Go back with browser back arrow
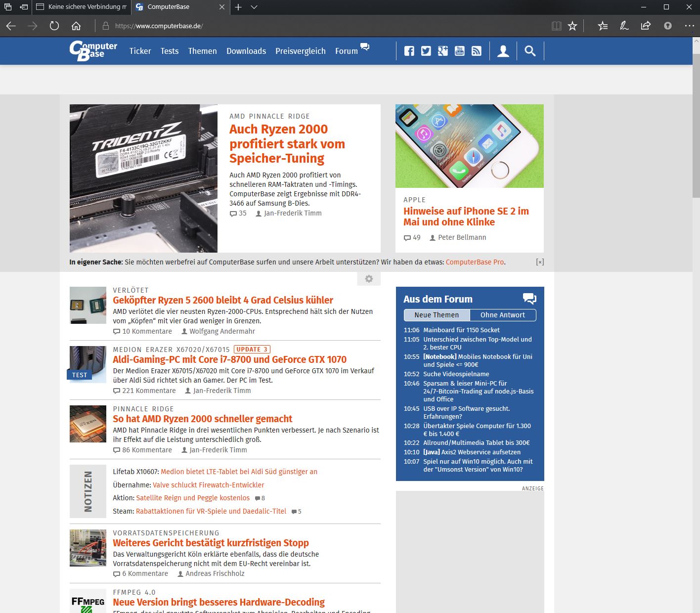Viewport: 700px width, 613px height. point(11,26)
